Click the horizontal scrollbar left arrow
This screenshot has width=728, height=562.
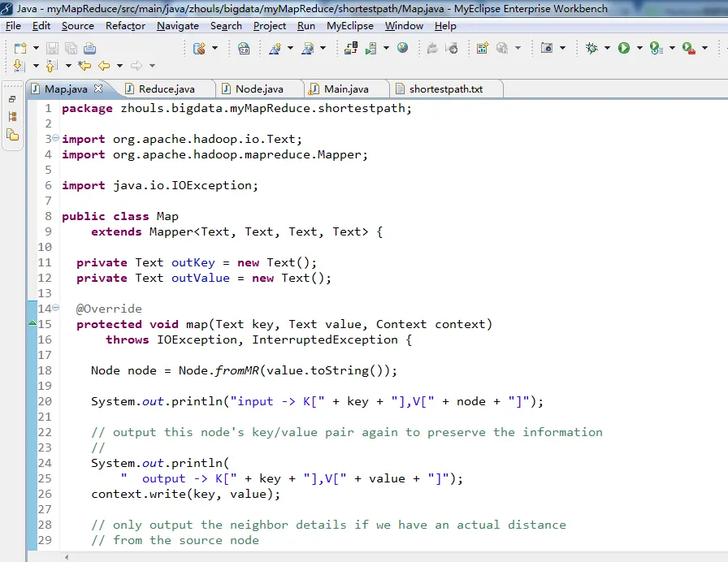(x=67, y=557)
